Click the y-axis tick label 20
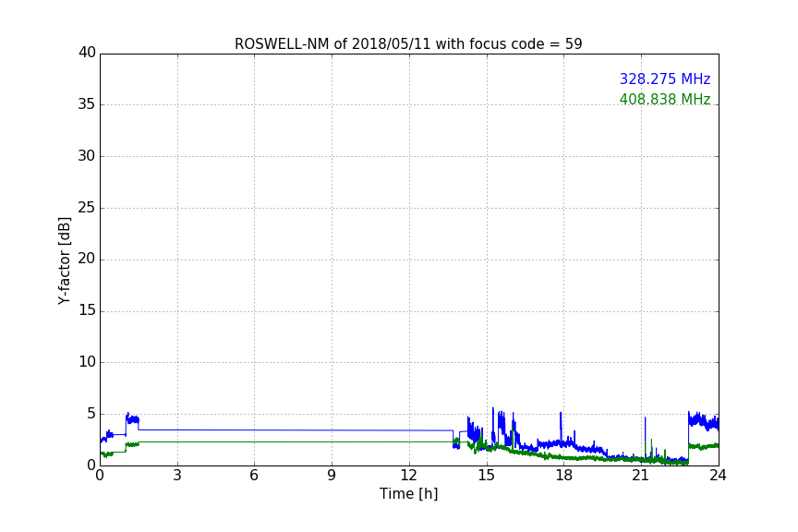Screen dimensions: 798x532 pyautogui.click(x=87, y=259)
